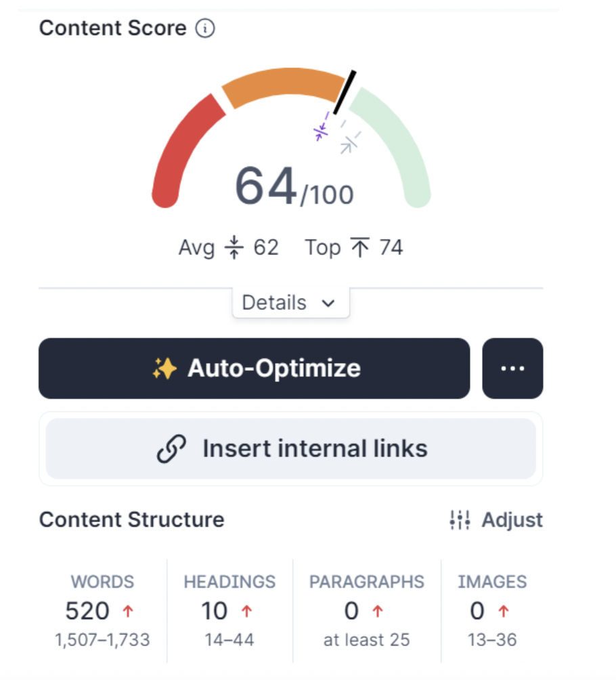Click the Top score arrow icon
Screen dimensions: 616x680
click(359, 248)
